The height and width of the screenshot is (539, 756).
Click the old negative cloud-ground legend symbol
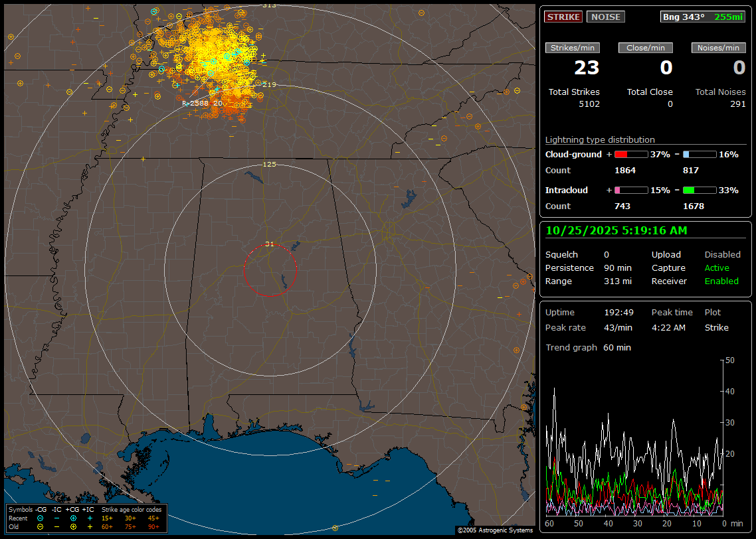tap(40, 526)
